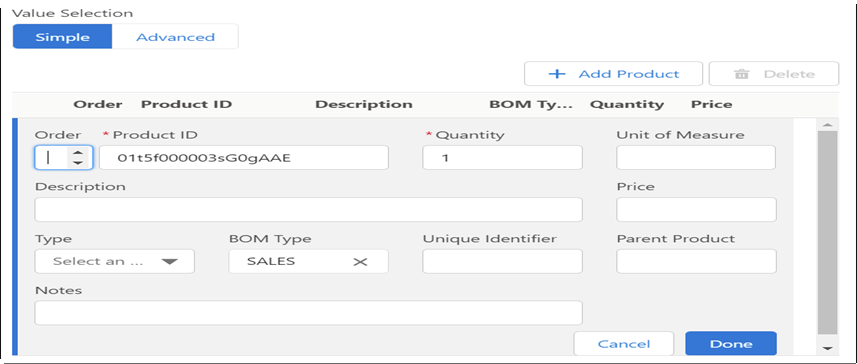Click the Unit of Measure field
This screenshot has width=857, height=364.
pos(696,157)
